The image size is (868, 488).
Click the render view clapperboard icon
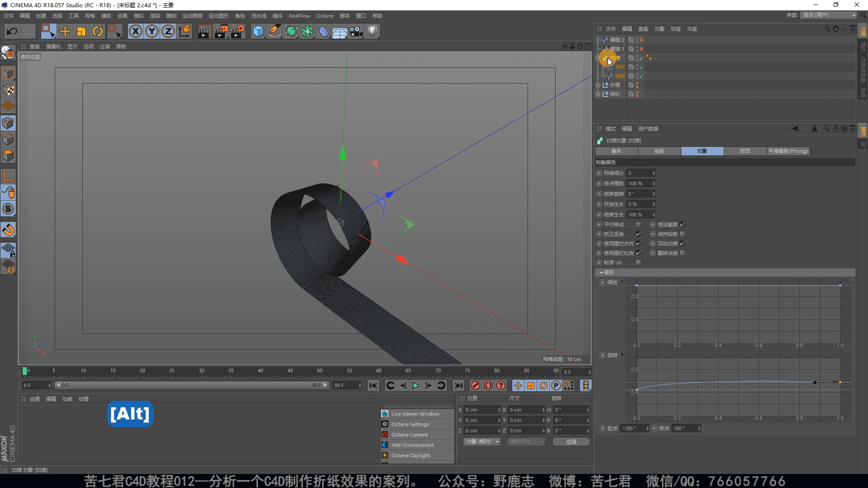click(x=204, y=31)
